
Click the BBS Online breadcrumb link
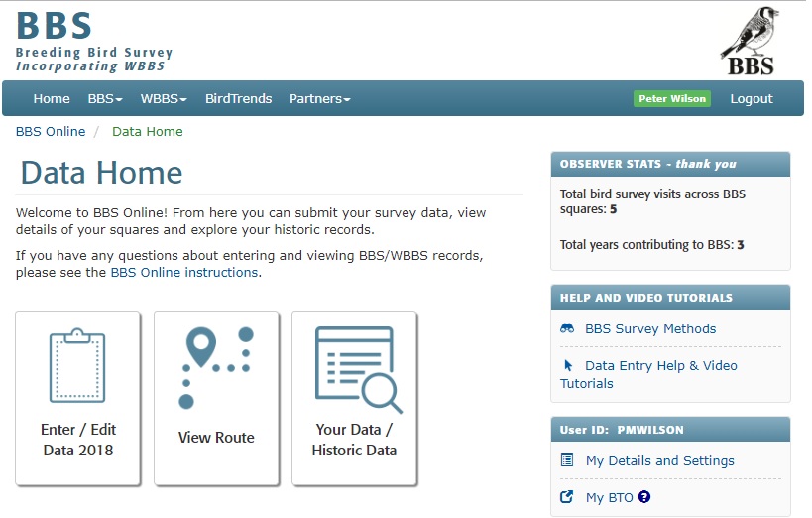tap(51, 131)
